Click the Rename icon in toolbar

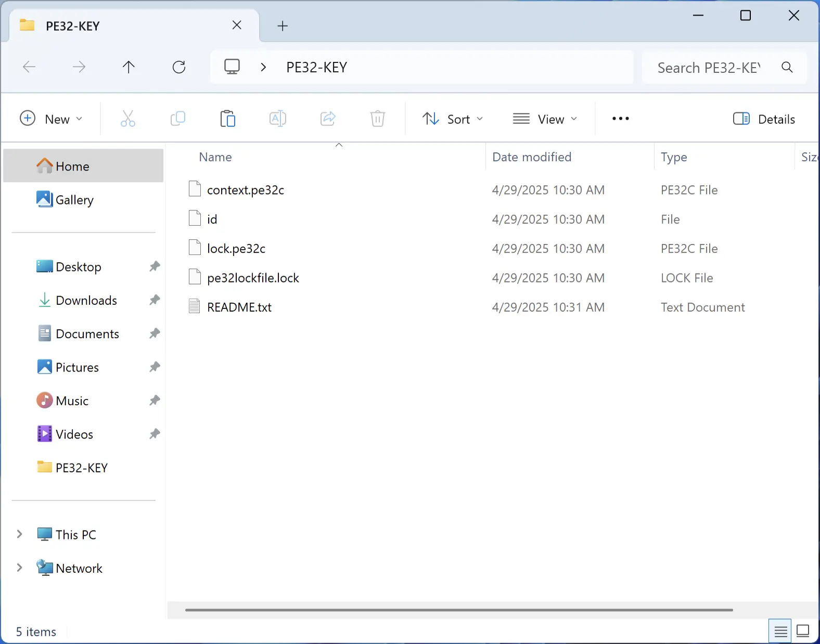[x=278, y=119]
